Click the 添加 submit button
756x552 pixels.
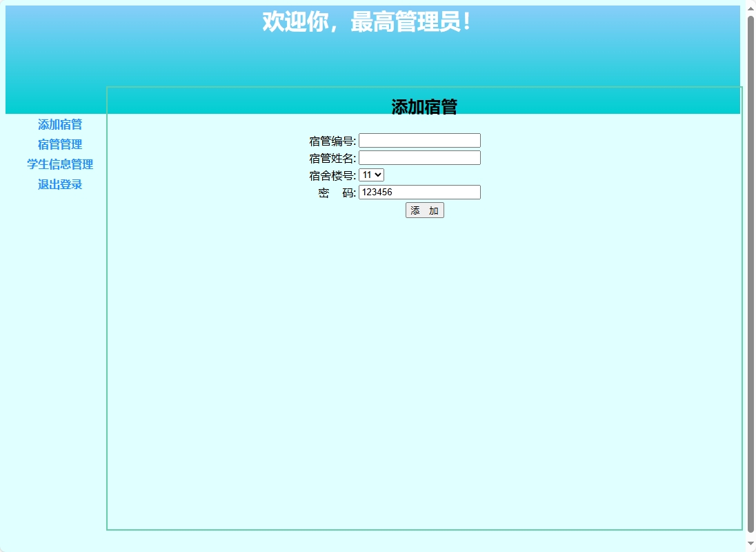[425, 210]
